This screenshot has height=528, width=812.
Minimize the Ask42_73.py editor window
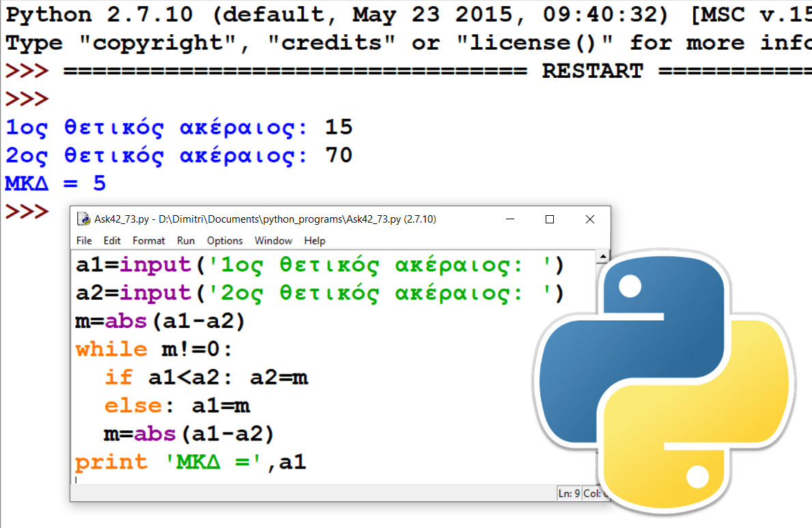(509, 219)
